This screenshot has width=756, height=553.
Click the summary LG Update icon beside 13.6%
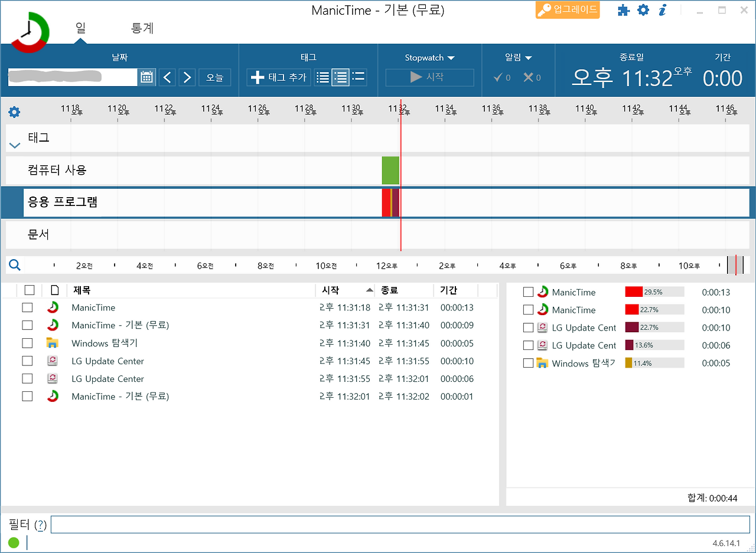pos(543,345)
